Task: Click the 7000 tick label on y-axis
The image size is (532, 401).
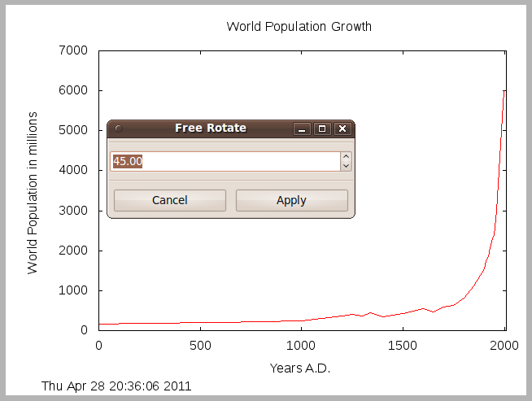Action: (x=74, y=50)
